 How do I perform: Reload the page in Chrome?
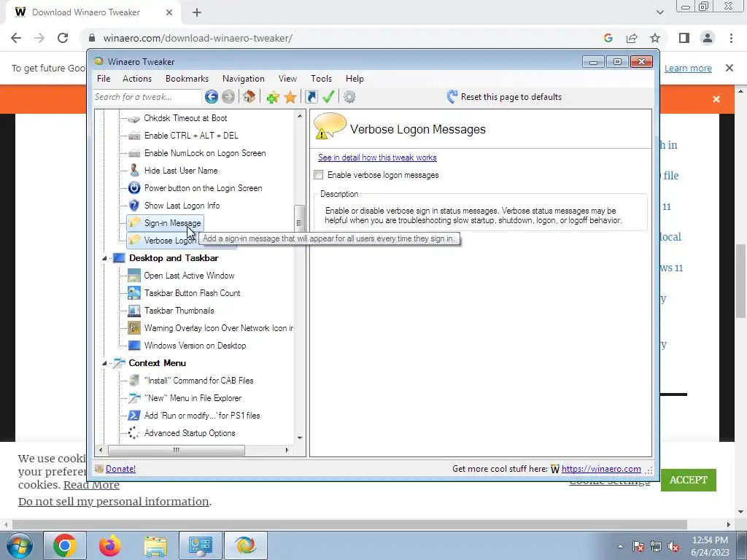(x=63, y=38)
